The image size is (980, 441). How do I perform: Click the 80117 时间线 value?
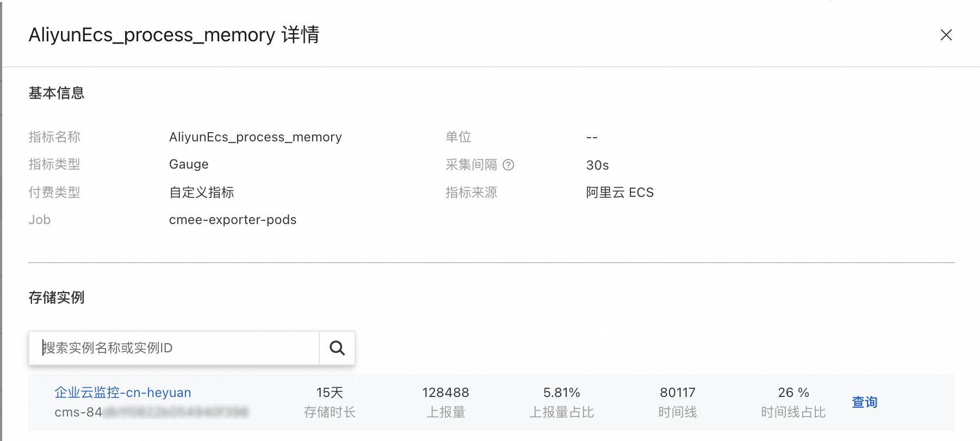click(x=677, y=392)
